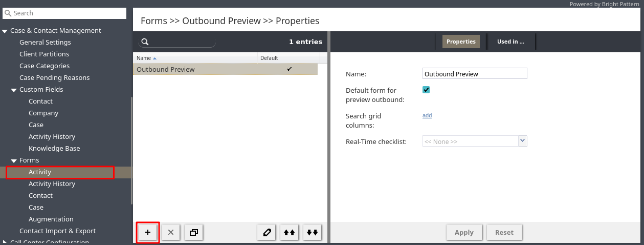
Task: Collapse the Forms tree node
Action: click(x=14, y=160)
